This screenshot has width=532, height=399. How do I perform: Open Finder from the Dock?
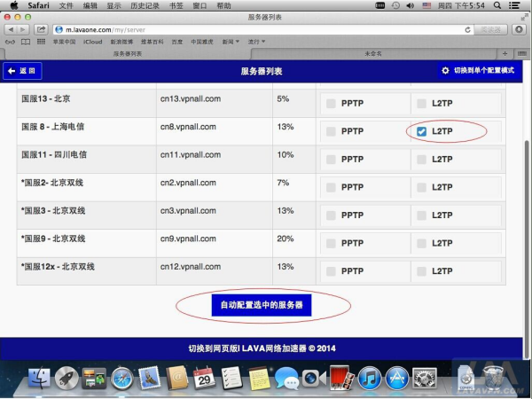coord(39,378)
